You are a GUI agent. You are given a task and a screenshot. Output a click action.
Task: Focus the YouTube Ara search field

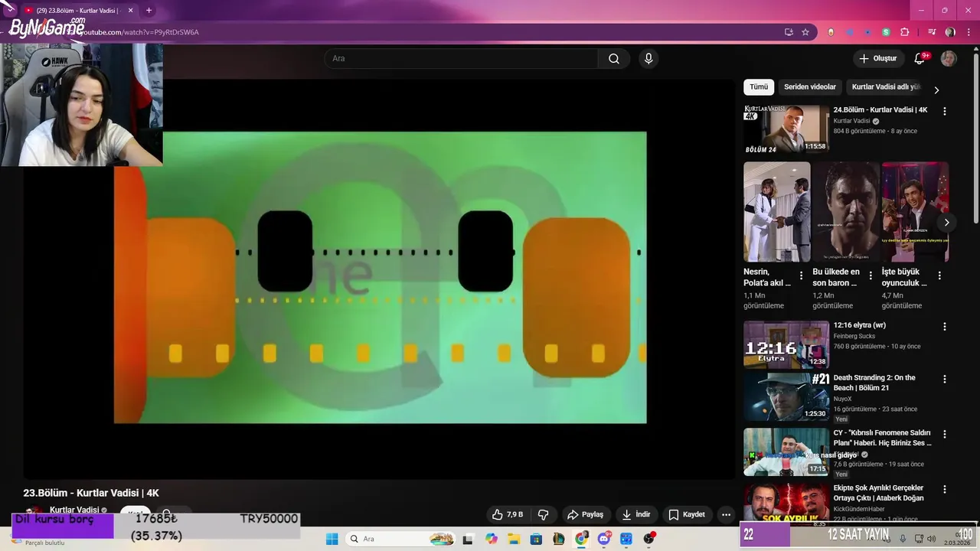point(461,59)
